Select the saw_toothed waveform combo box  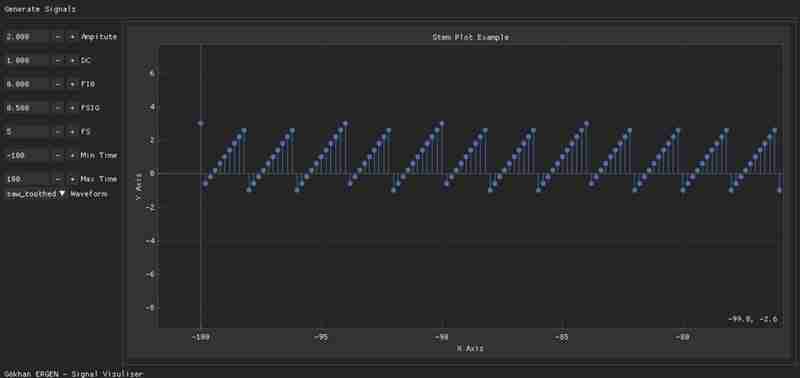(x=35, y=194)
